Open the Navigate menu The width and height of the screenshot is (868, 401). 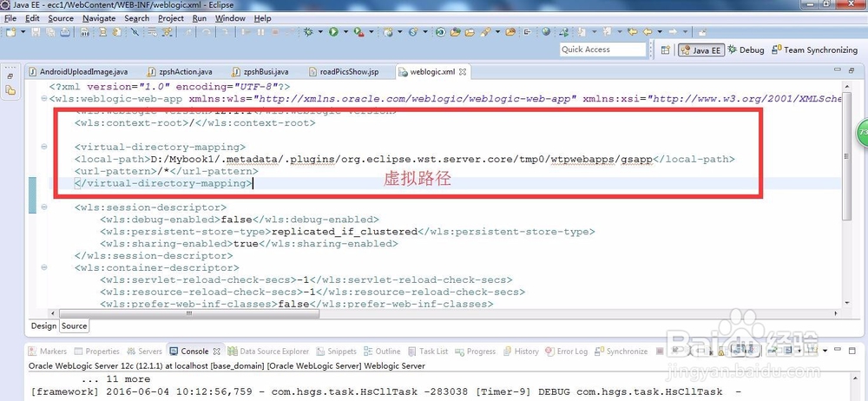pyautogui.click(x=99, y=18)
